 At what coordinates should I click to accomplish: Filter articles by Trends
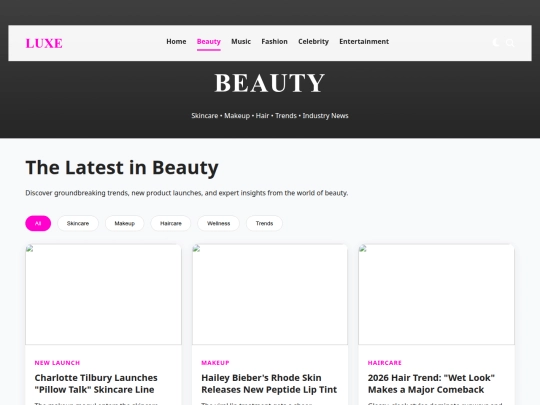pos(264,224)
